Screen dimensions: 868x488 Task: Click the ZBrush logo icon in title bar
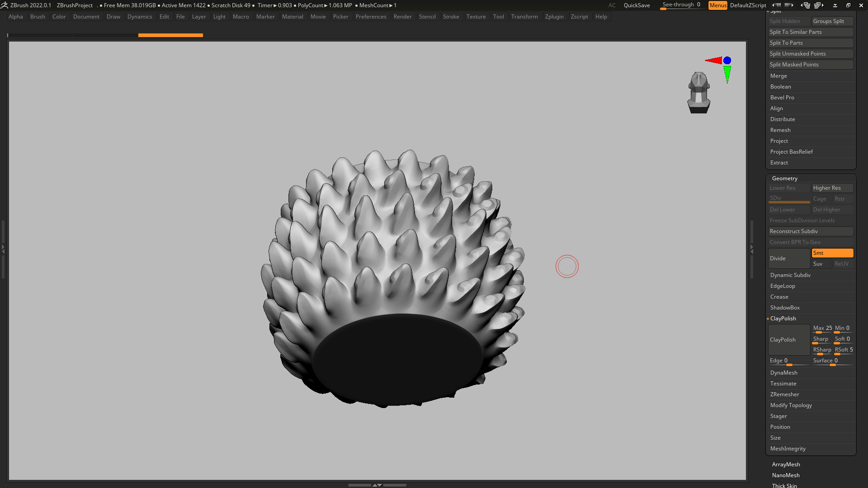(4, 5)
